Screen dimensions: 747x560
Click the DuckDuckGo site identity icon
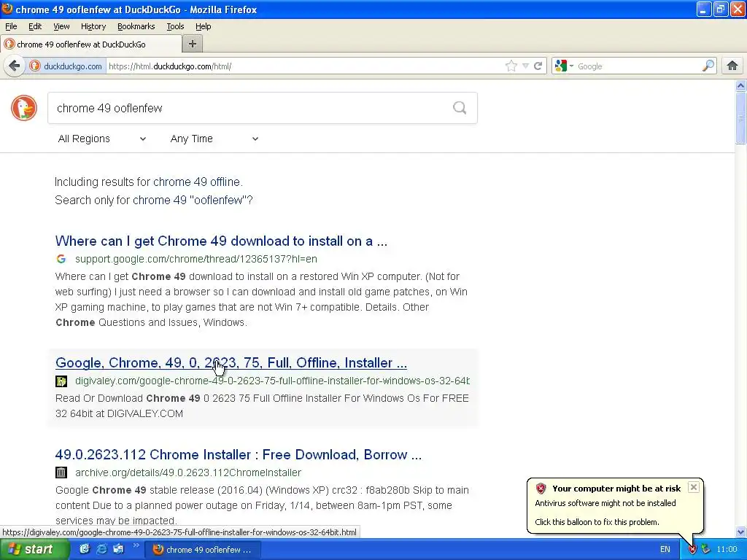click(x=35, y=66)
